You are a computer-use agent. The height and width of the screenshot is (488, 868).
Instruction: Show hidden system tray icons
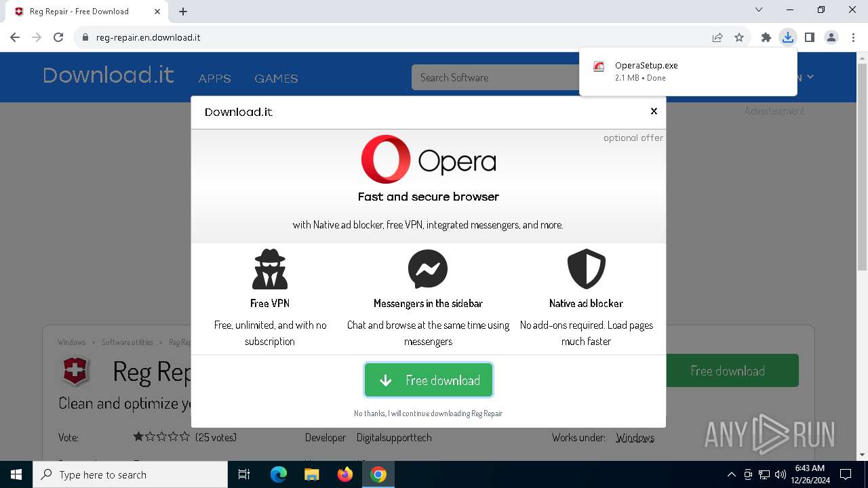[x=731, y=474]
